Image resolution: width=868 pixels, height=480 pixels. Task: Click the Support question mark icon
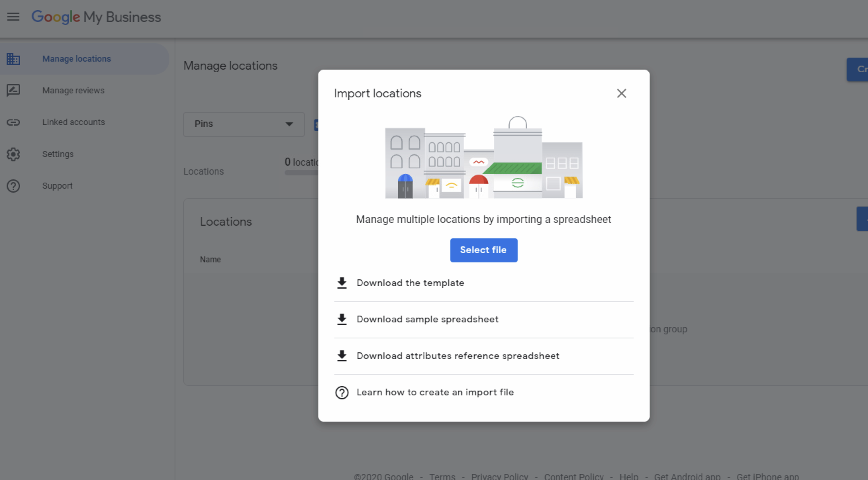point(13,186)
